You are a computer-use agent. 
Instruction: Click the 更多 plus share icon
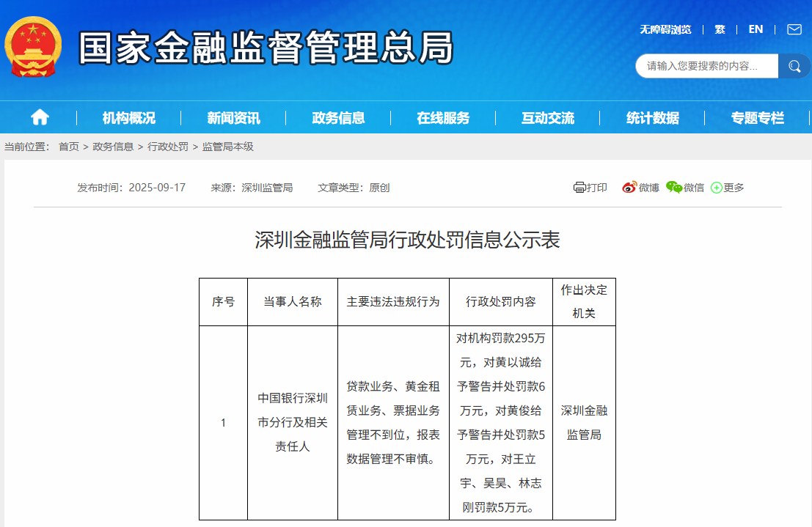[715, 187]
